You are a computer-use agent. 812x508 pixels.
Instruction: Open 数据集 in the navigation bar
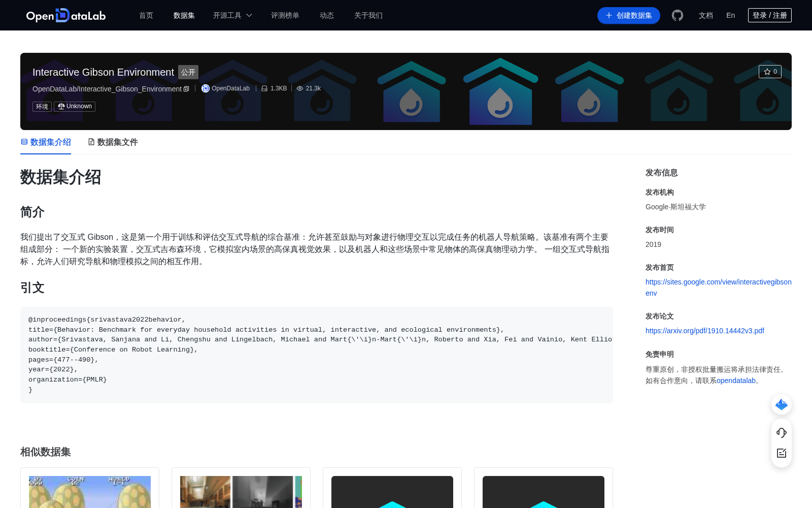coord(184,15)
